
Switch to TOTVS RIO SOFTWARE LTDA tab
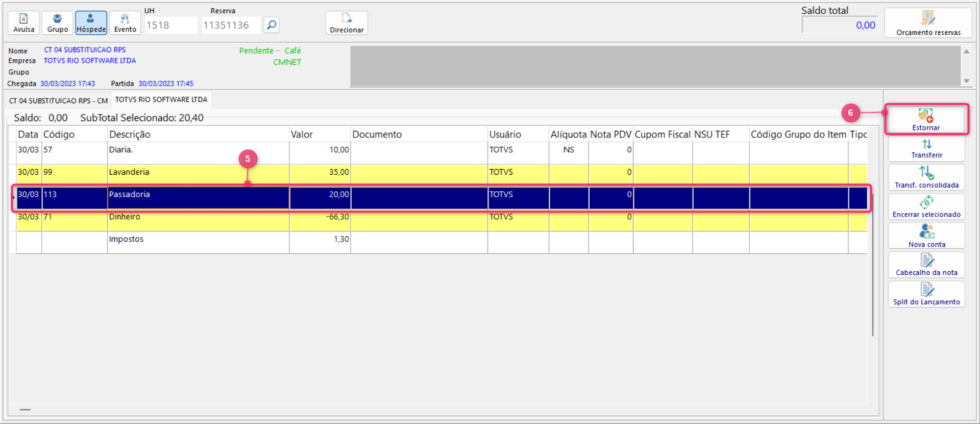click(161, 100)
